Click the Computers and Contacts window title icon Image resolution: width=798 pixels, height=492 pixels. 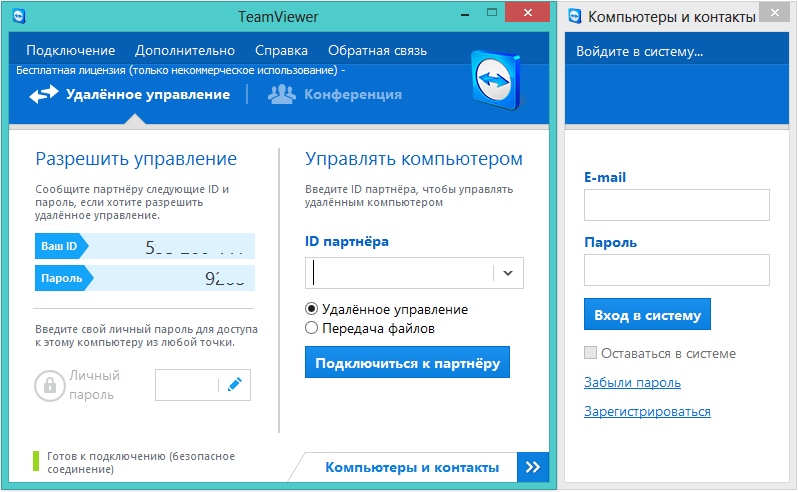(575, 16)
